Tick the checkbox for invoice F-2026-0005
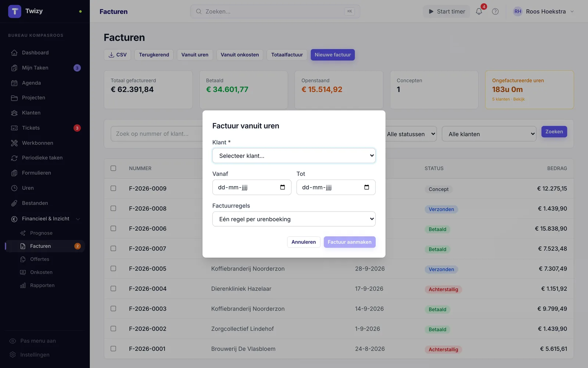 (x=113, y=269)
